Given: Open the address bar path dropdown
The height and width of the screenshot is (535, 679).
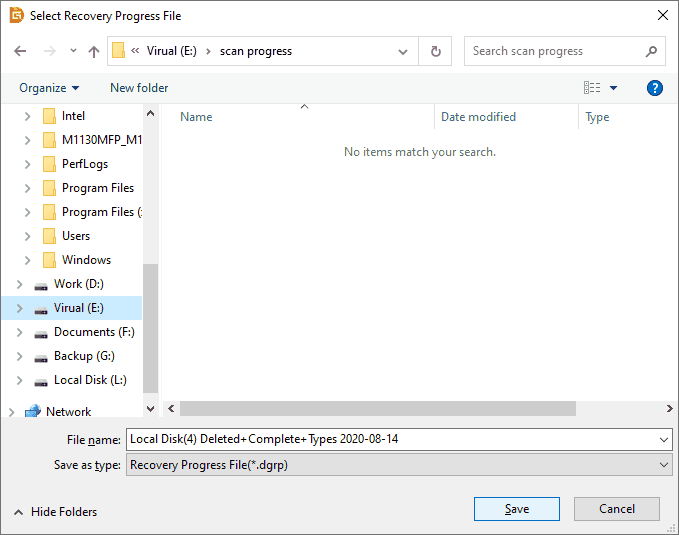Looking at the screenshot, I should [403, 51].
